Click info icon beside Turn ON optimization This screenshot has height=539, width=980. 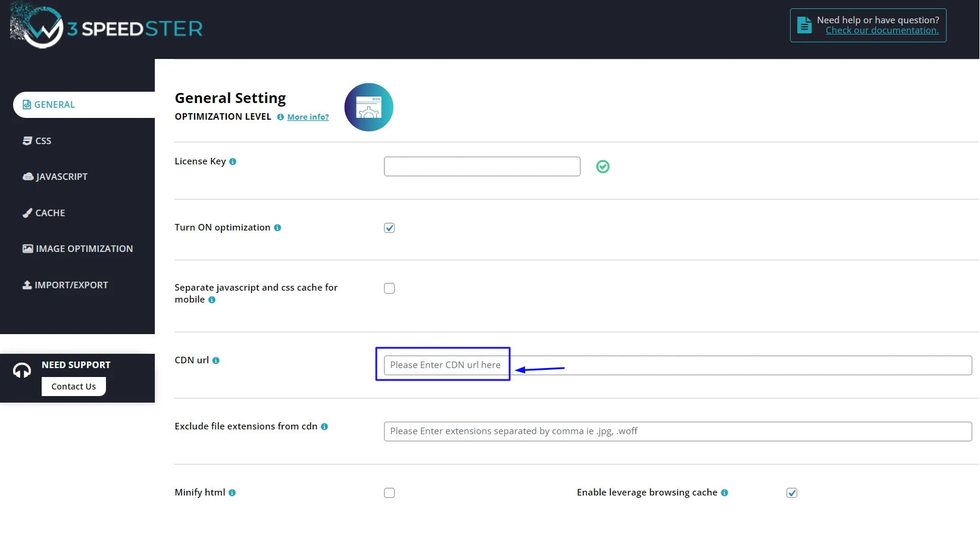277,228
